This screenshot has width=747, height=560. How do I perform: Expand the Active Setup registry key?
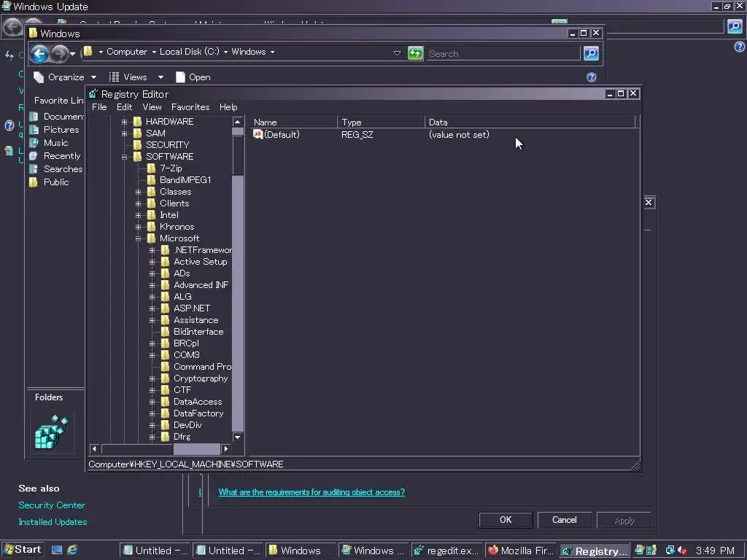tap(152, 262)
